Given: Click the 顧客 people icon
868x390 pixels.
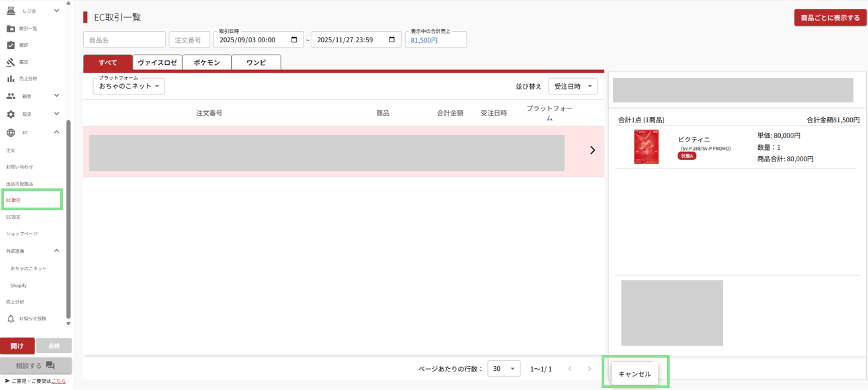Looking at the screenshot, I should [11, 96].
